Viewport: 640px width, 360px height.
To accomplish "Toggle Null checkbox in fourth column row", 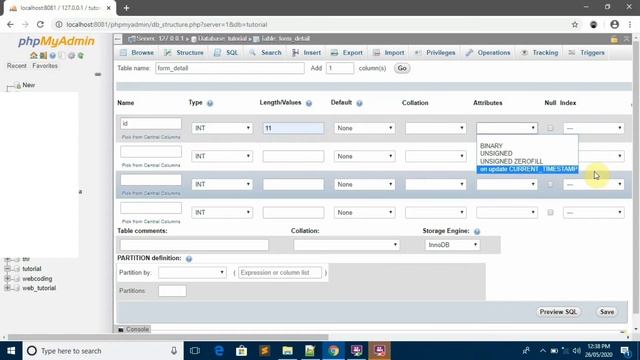I will pos(550,212).
